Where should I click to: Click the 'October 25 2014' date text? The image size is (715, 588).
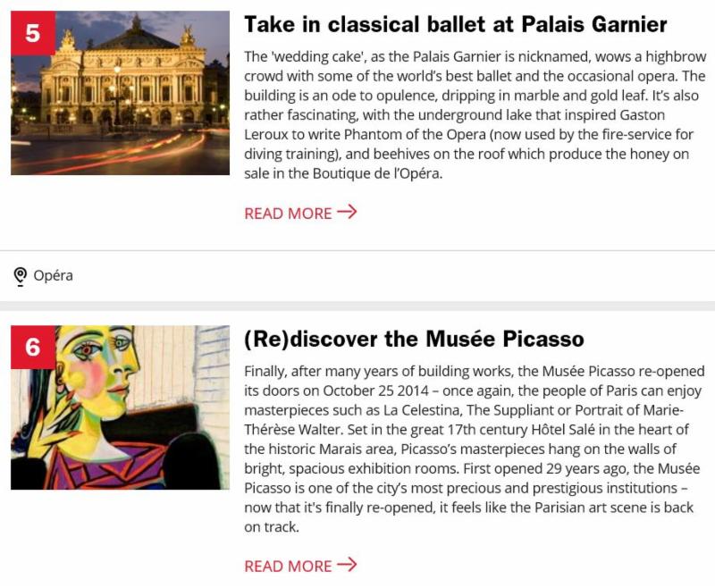(375, 391)
